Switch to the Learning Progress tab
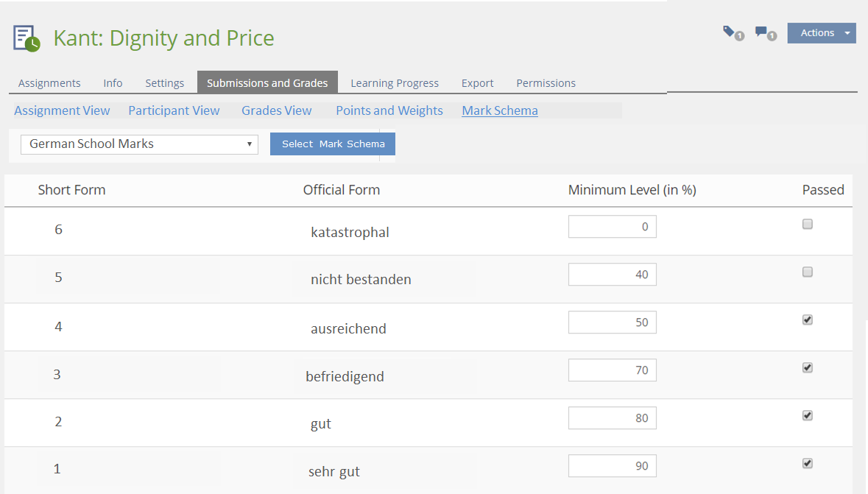Viewport: 868px width, 494px height. click(x=395, y=83)
